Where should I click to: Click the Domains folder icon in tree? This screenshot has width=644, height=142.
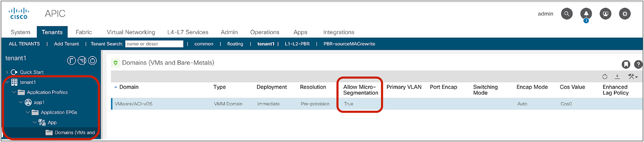[49, 133]
